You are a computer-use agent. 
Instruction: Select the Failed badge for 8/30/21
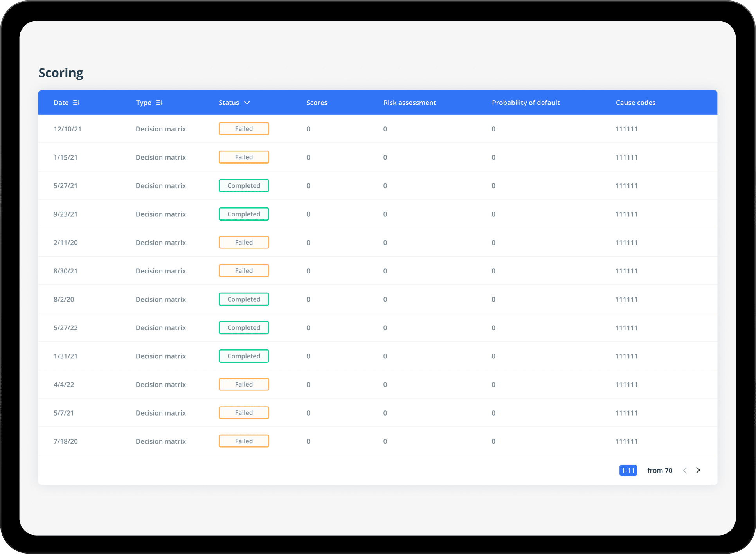click(244, 271)
